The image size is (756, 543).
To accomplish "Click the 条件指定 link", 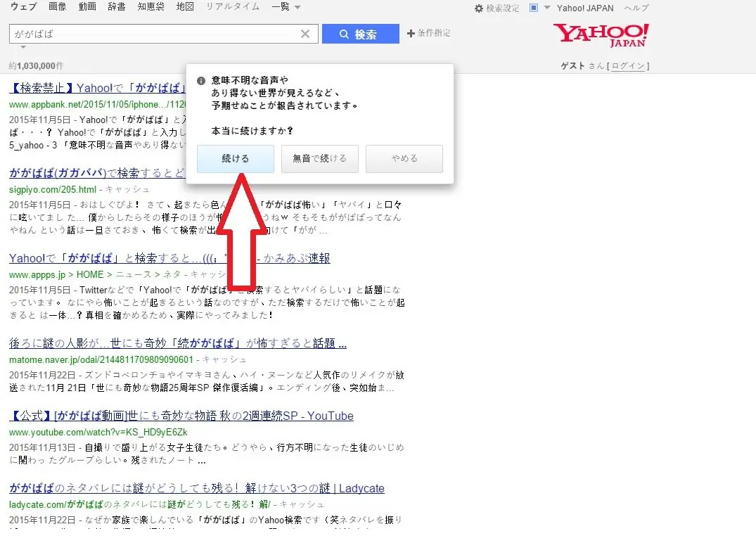I will (434, 33).
